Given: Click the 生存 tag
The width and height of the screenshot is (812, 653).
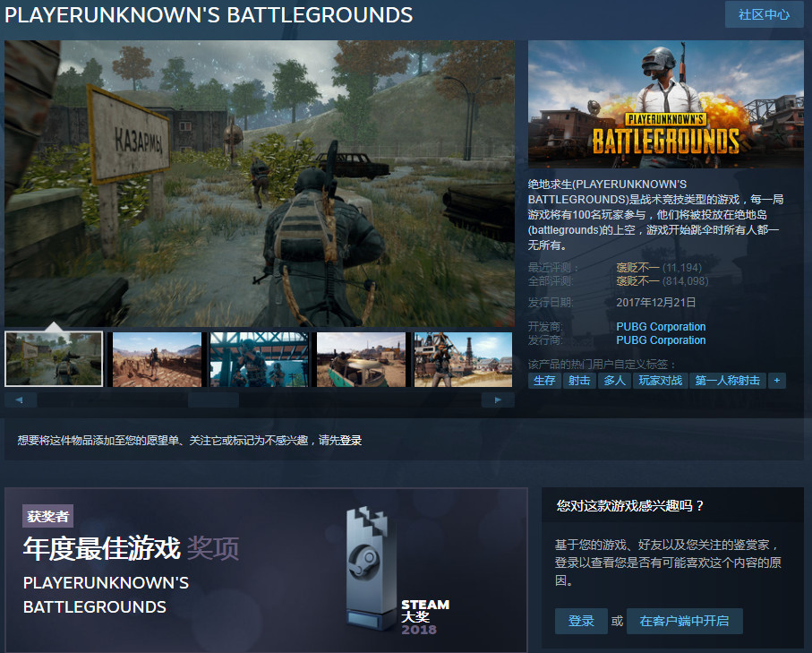Looking at the screenshot, I should pyautogui.click(x=544, y=381).
